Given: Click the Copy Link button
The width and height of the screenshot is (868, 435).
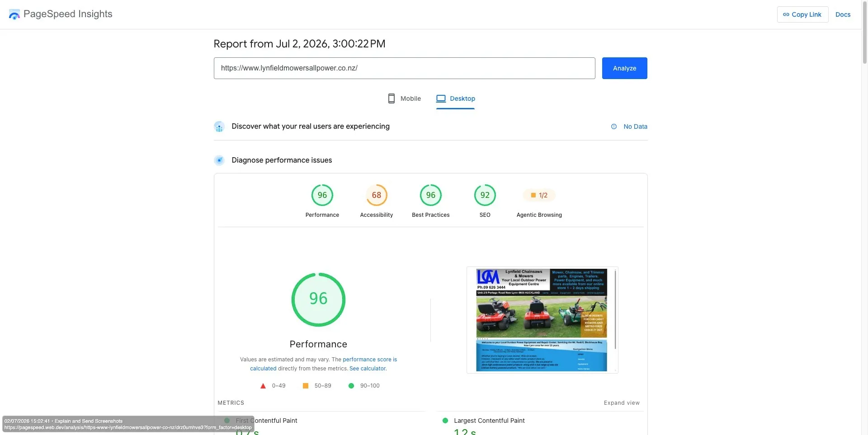Looking at the screenshot, I should point(802,14).
